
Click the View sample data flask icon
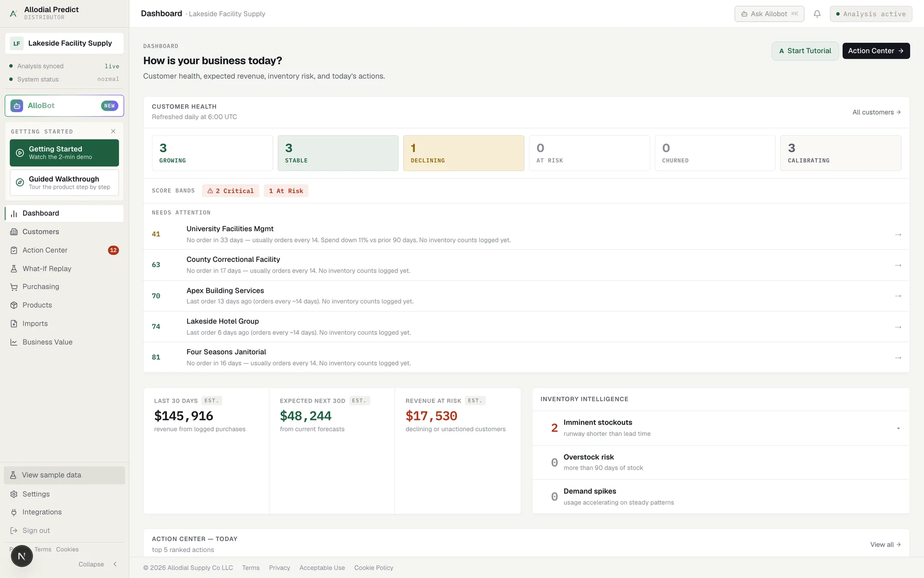(x=13, y=475)
